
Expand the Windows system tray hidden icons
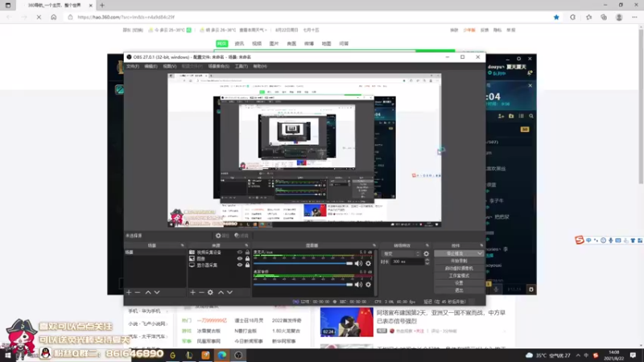[x=578, y=356]
